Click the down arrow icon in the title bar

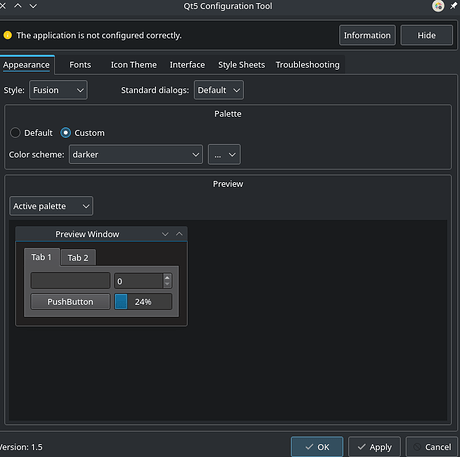click(x=33, y=6)
